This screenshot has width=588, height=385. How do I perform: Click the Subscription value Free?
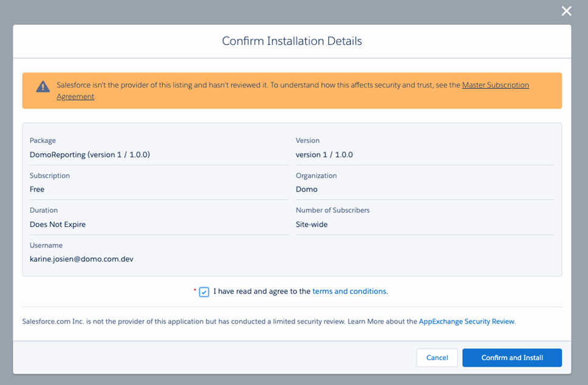(36, 189)
